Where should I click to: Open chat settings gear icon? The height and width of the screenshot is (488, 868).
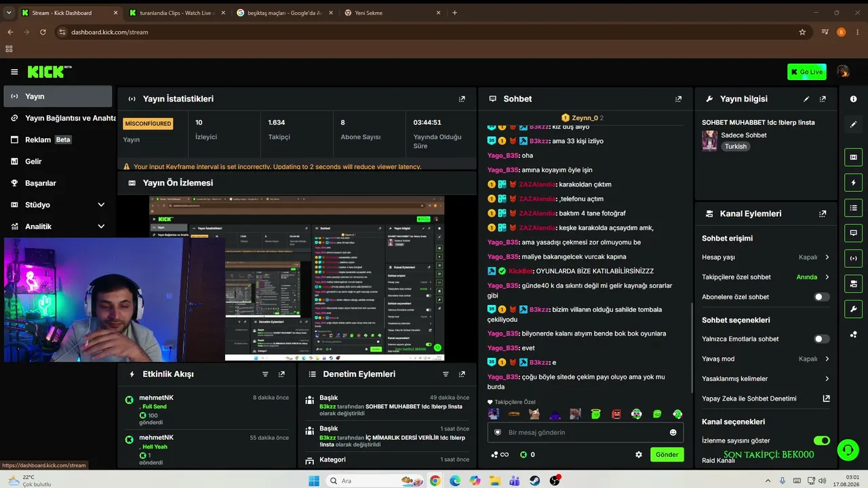638,455
